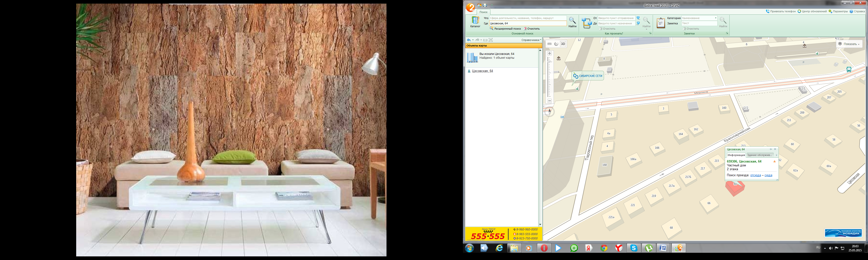Viewport: 868px width, 260px height.
Task: Open the Категория Наименование combo box
Action: (x=699, y=18)
